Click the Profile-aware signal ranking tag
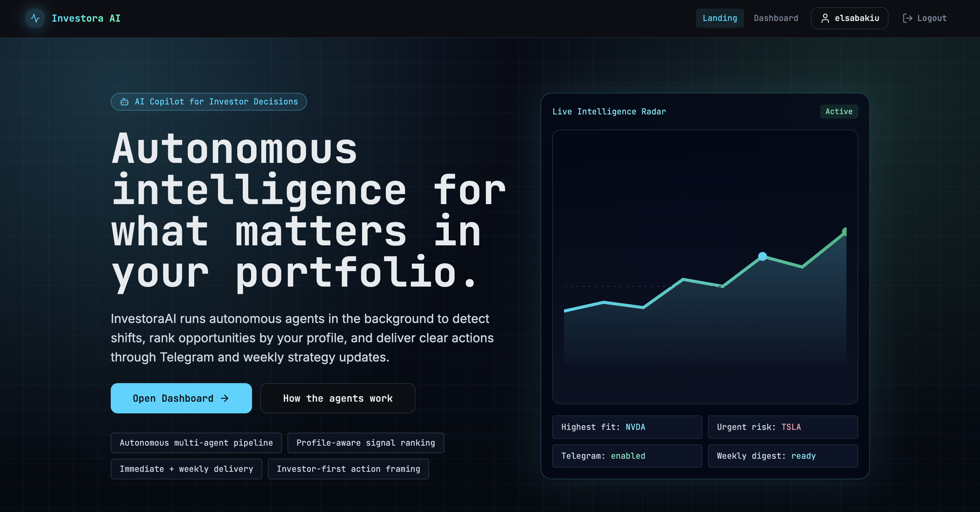 (x=366, y=443)
